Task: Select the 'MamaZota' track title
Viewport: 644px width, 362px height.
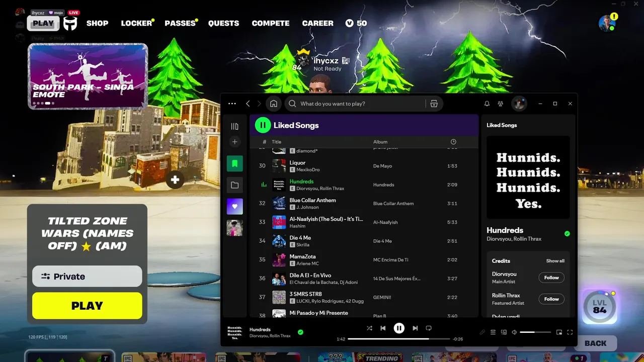Action: point(303,256)
